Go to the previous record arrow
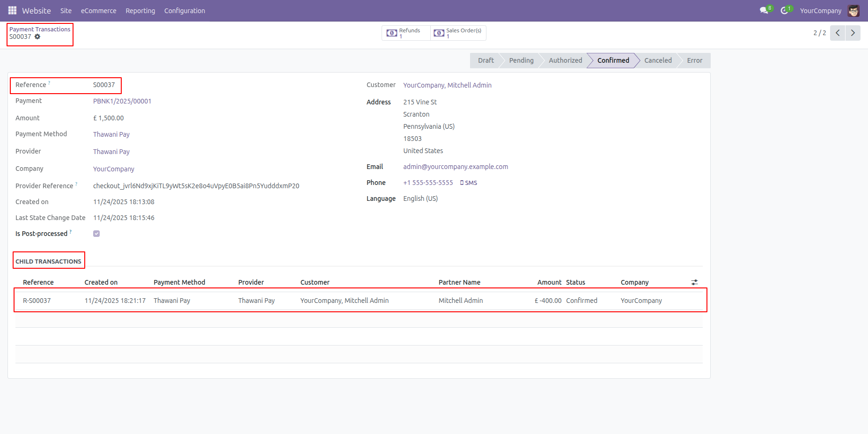The height and width of the screenshot is (434, 868). [x=838, y=33]
